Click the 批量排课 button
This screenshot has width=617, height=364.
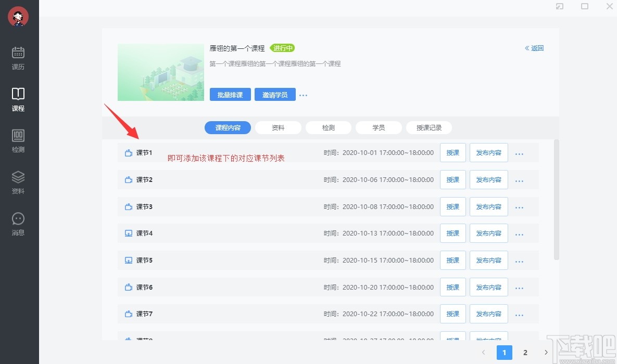[230, 95]
